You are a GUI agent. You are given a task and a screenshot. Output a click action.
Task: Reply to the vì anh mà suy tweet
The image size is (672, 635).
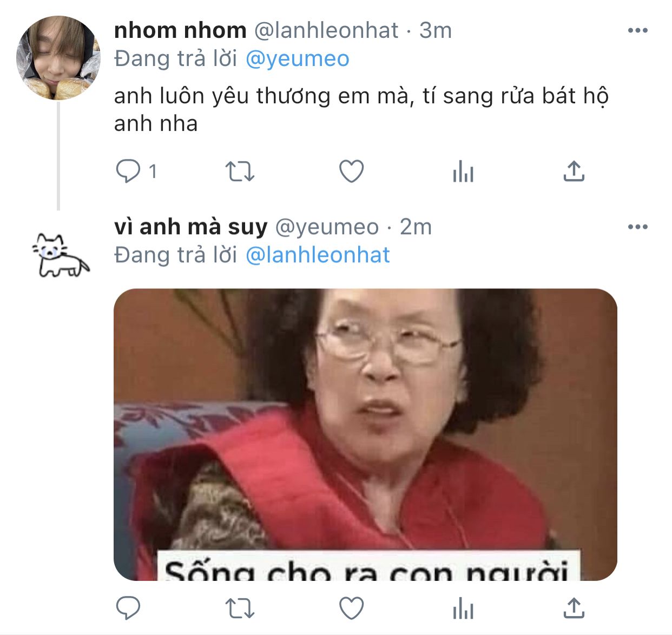128,608
